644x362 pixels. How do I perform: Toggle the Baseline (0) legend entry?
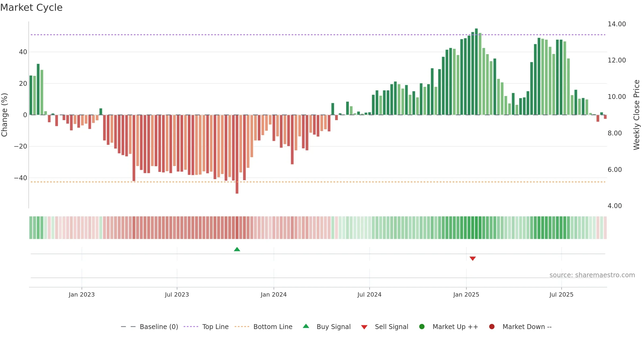149,327
